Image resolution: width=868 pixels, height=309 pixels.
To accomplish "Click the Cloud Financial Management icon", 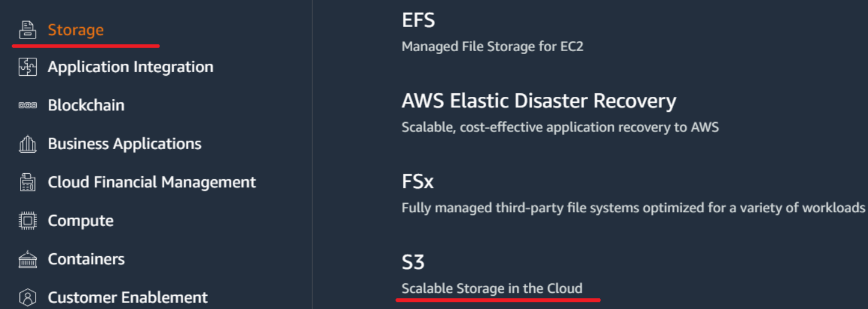I will (28, 182).
